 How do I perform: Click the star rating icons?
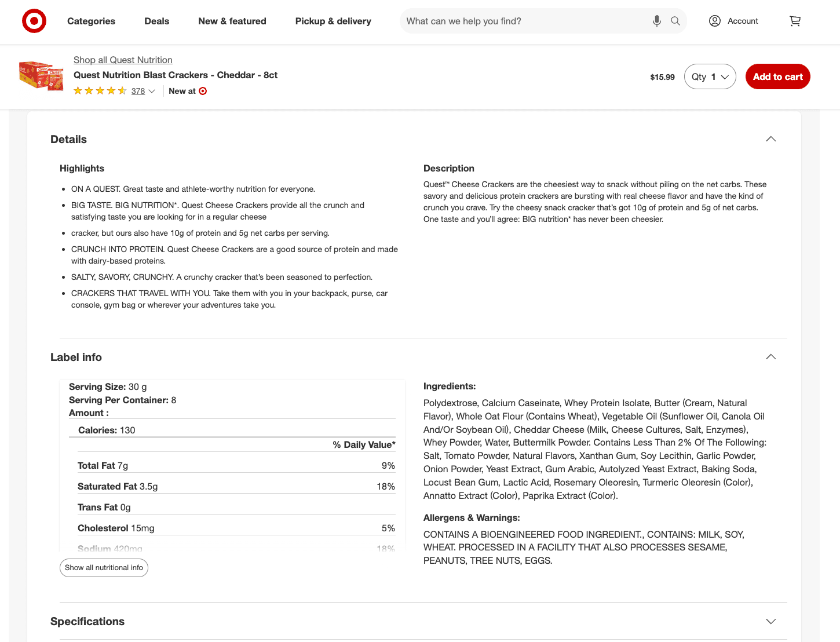point(100,91)
